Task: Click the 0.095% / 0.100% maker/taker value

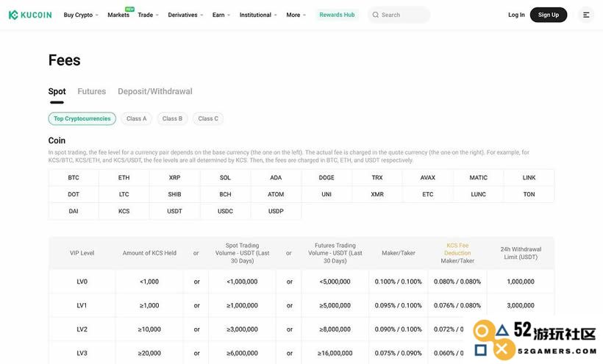Action: (x=399, y=306)
